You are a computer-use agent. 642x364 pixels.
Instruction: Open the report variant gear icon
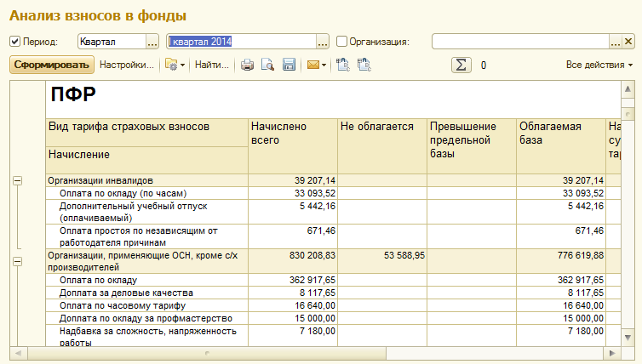coord(172,65)
